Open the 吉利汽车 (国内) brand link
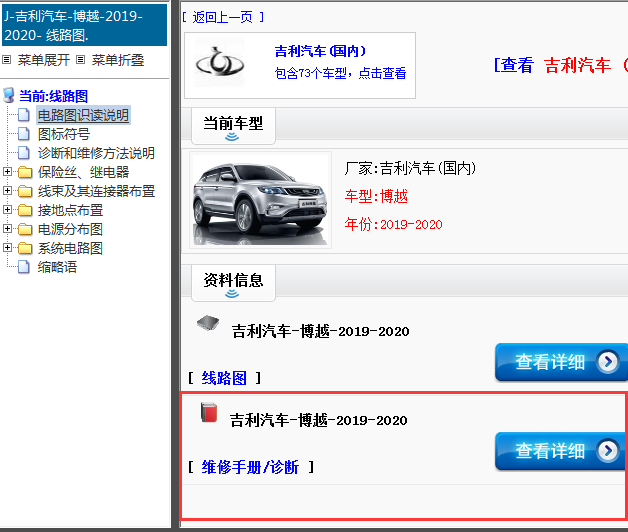Screen dimensions: 628x532 [320, 51]
